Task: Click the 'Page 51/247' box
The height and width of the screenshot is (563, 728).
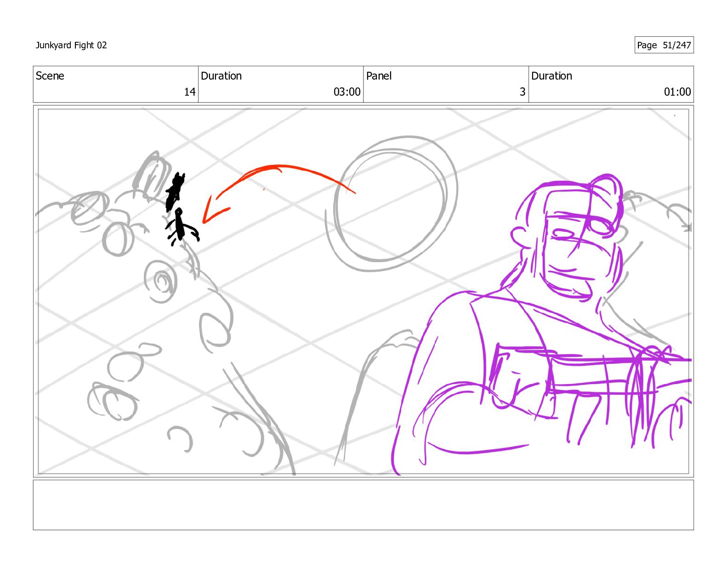Action: pos(664,45)
